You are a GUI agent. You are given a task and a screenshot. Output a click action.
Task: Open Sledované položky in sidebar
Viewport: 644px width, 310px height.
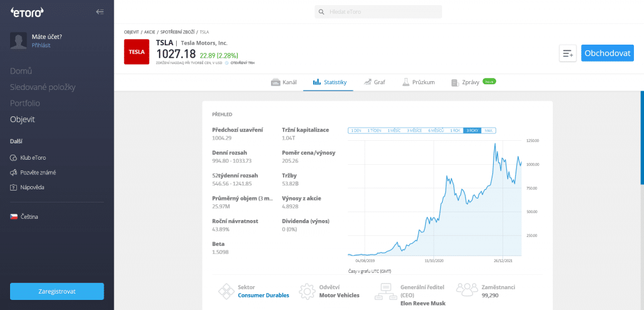click(43, 87)
